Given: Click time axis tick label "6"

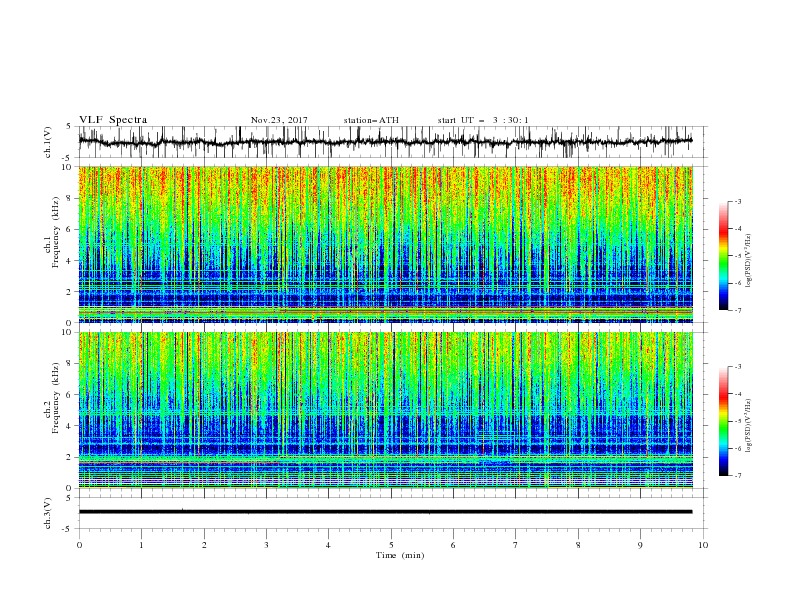Looking at the screenshot, I should (x=453, y=545).
